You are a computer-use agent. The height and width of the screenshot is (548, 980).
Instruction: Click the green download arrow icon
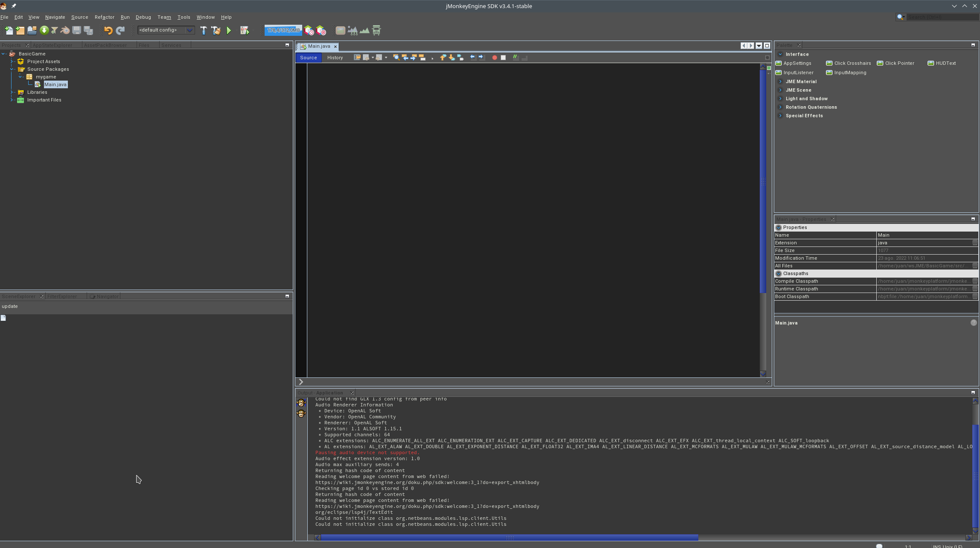click(44, 30)
